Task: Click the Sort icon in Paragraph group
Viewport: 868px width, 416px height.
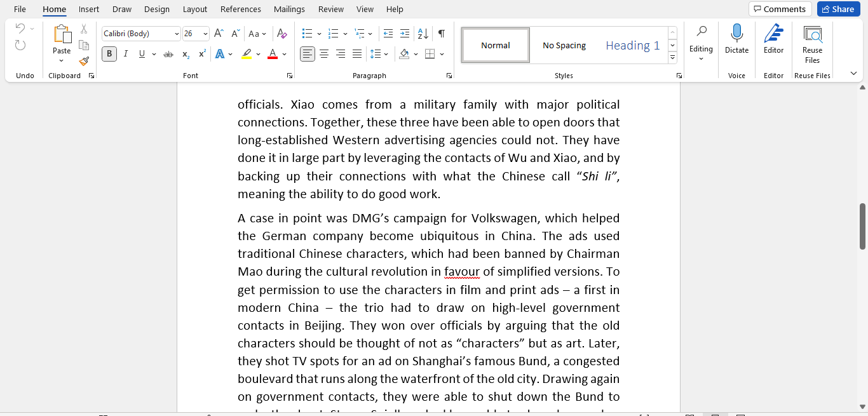Action: pos(422,33)
